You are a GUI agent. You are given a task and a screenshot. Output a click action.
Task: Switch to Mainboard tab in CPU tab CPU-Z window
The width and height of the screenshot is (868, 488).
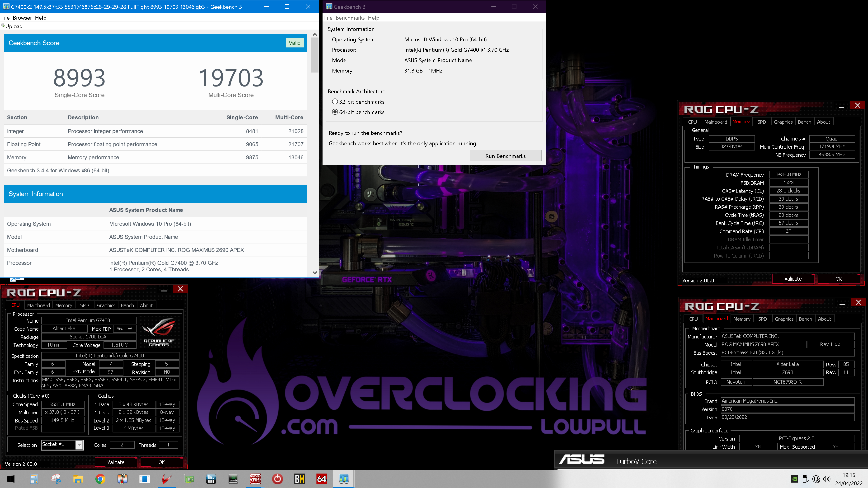point(38,305)
